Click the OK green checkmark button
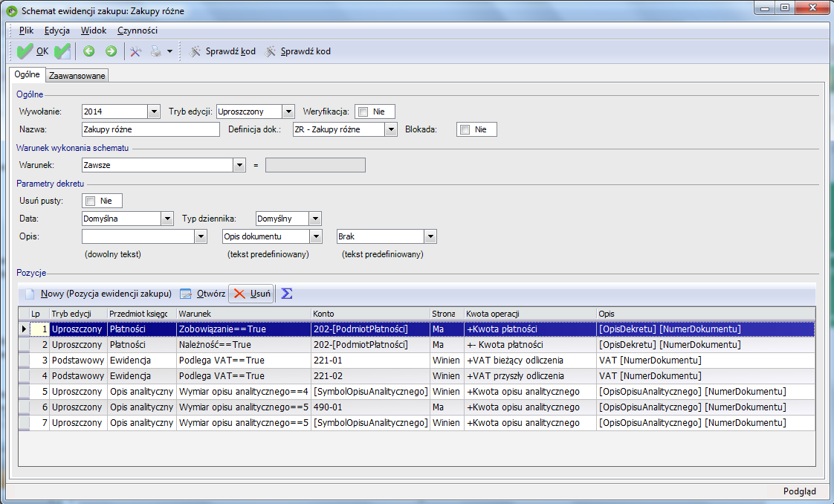 (33, 51)
